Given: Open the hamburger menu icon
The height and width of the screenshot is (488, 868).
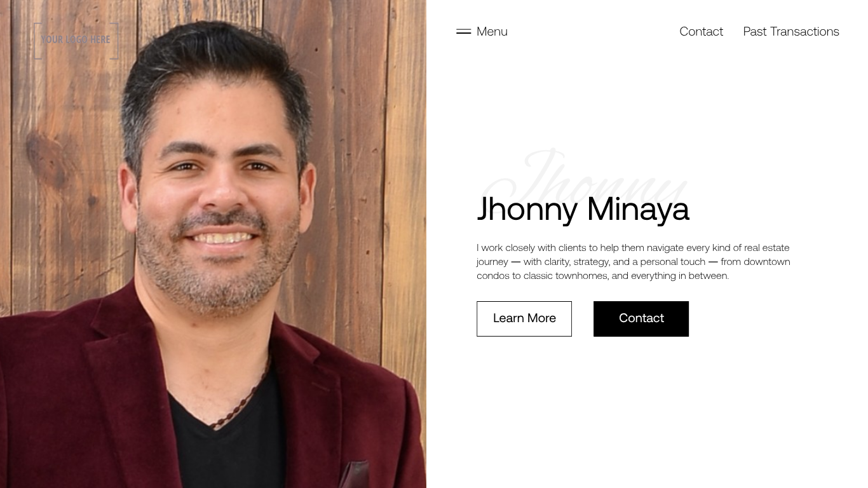Looking at the screenshot, I should (463, 31).
